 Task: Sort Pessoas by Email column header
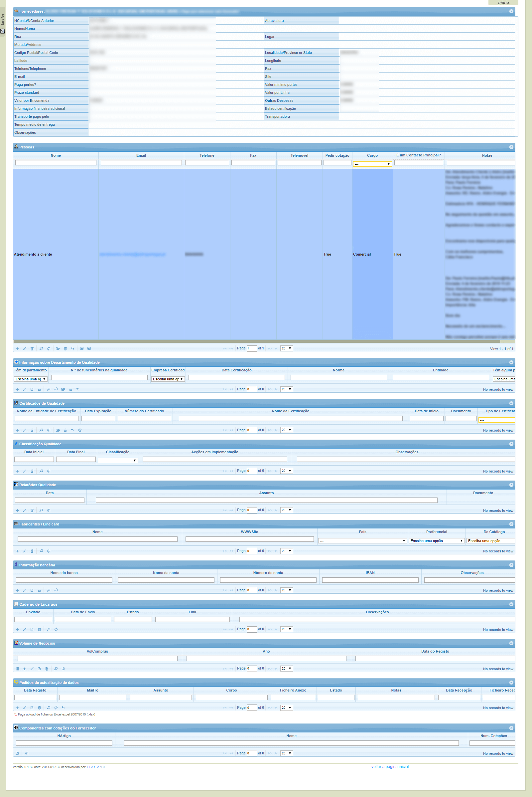pyautogui.click(x=141, y=155)
